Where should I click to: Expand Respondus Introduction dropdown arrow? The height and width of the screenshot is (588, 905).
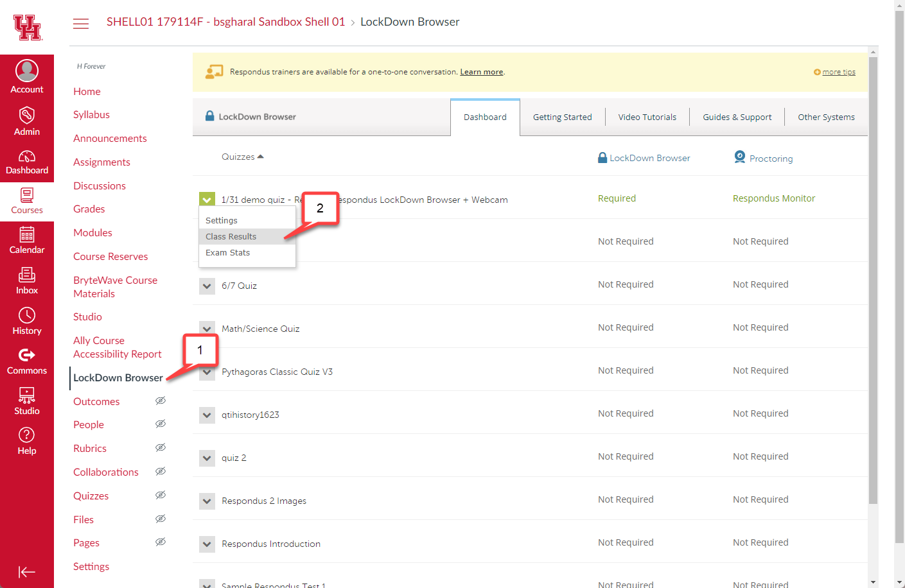click(207, 544)
